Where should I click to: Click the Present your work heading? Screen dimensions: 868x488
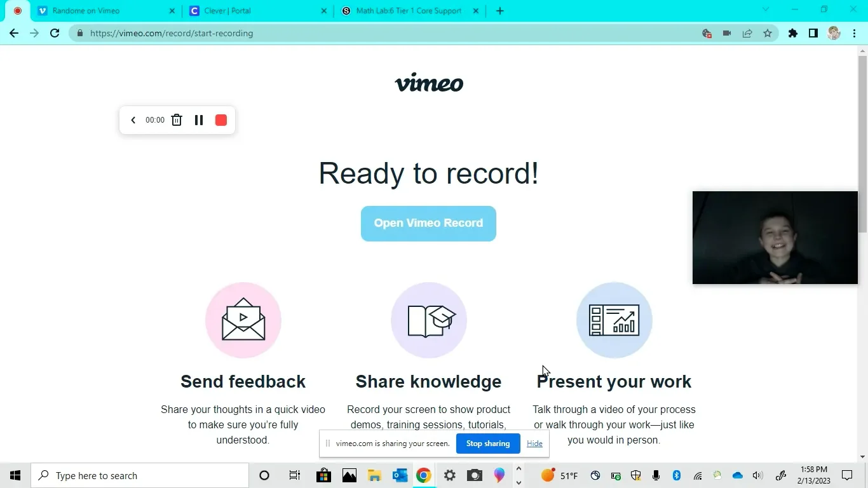[614, 381]
